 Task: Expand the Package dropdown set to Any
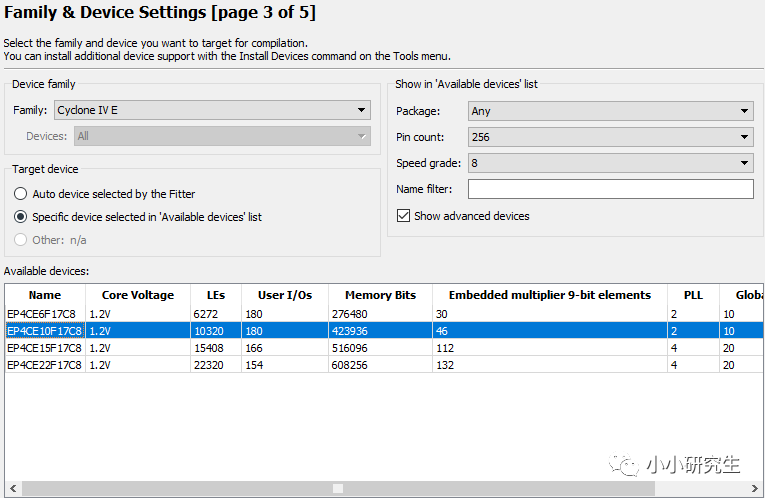pos(610,111)
